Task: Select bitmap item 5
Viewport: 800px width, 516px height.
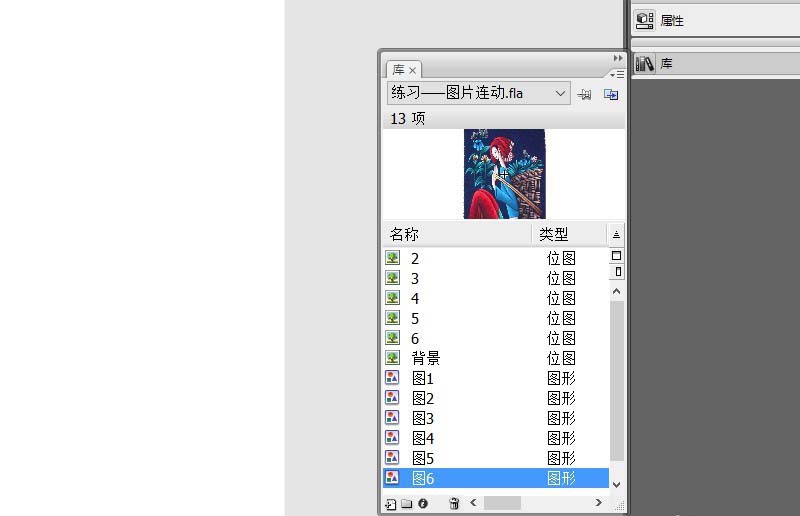Action: (x=495, y=318)
